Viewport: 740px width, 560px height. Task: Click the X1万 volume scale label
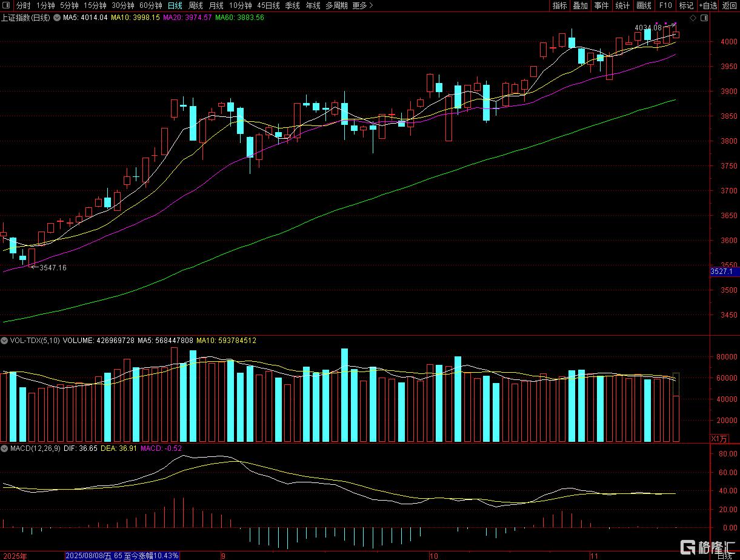[717, 438]
